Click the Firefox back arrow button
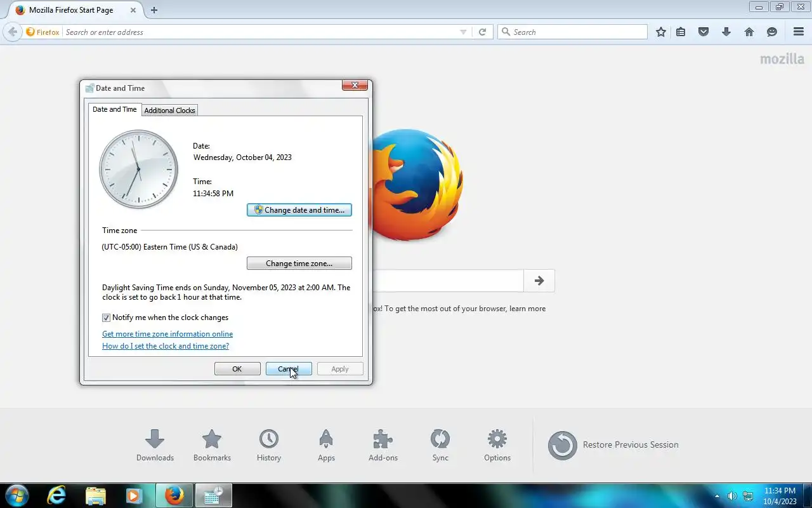Screen dimensions: 812x508 click(12, 32)
